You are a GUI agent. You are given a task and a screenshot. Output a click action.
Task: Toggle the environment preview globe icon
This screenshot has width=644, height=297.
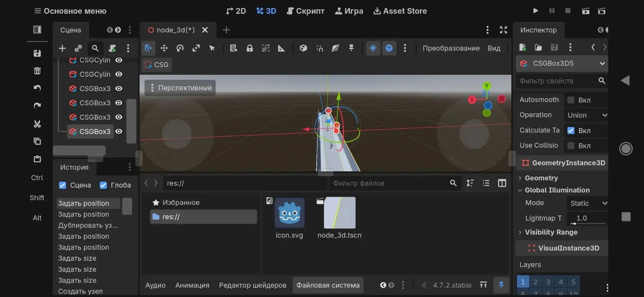point(389,48)
